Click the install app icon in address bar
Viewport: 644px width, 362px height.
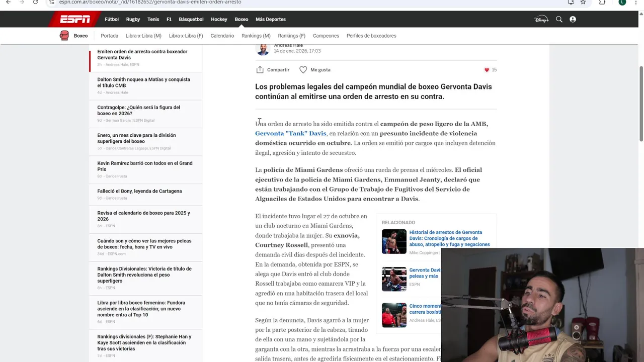click(x=571, y=2)
